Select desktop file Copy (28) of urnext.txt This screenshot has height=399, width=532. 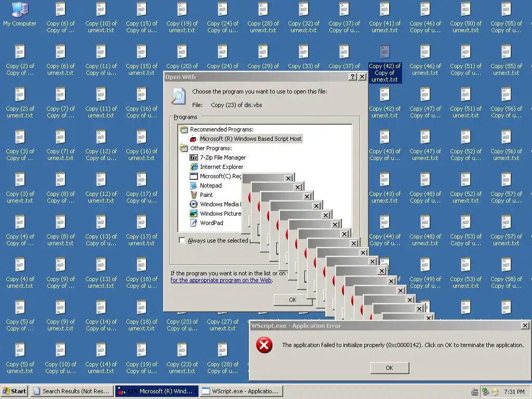tap(263, 18)
